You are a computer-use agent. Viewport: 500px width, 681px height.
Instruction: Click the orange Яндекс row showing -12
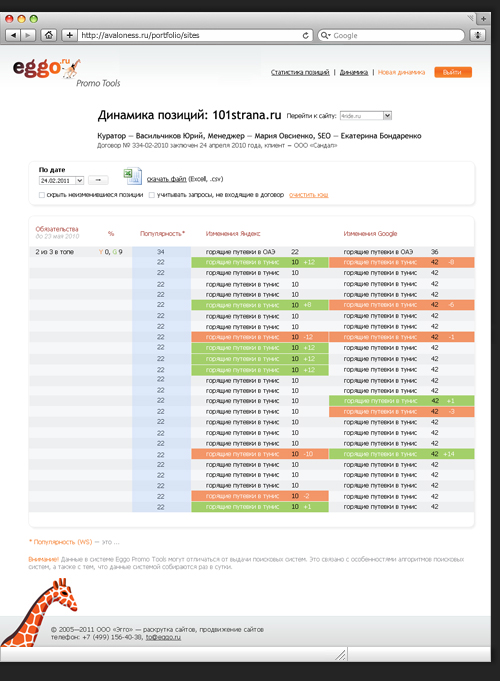click(260, 337)
